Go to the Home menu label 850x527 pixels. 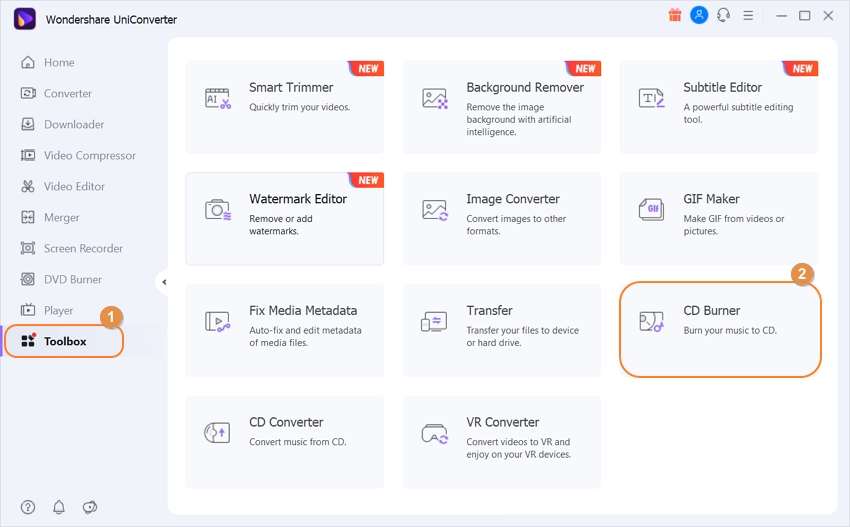pyautogui.click(x=59, y=62)
